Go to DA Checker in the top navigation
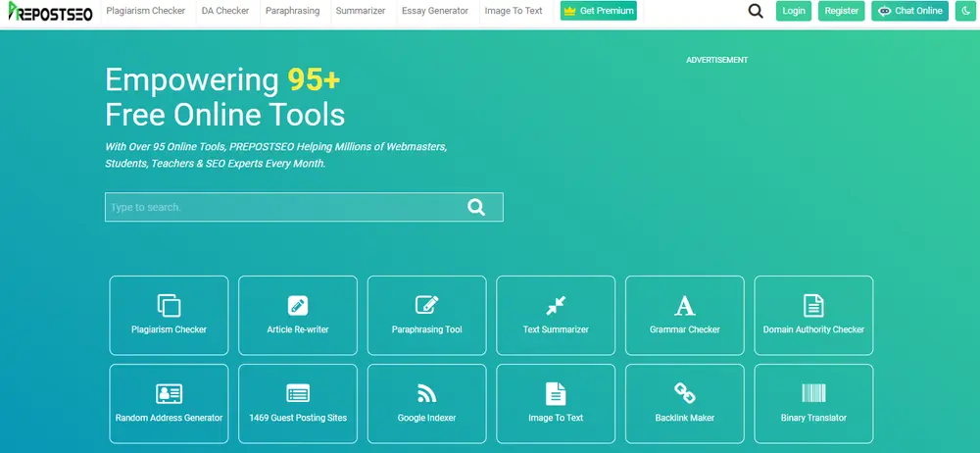The height and width of the screenshot is (453, 980). point(225,11)
